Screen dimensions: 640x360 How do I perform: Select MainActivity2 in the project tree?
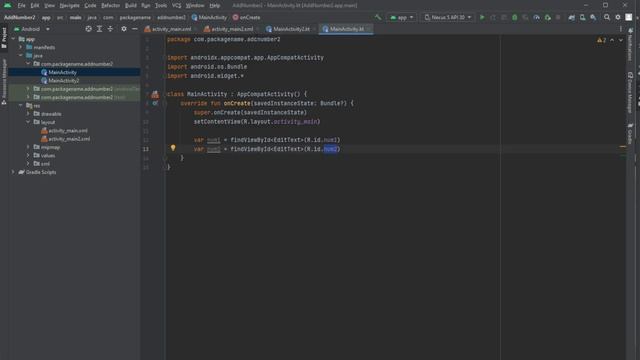[64, 80]
